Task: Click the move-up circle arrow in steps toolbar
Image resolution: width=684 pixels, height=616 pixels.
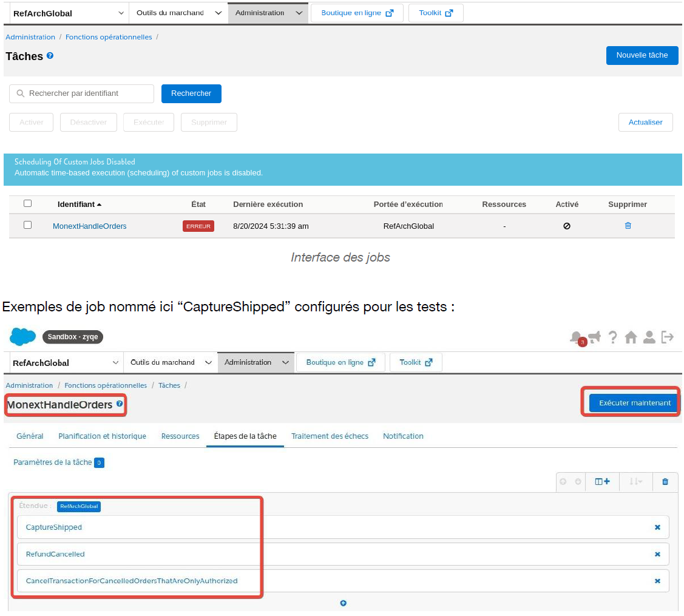Action: point(563,482)
